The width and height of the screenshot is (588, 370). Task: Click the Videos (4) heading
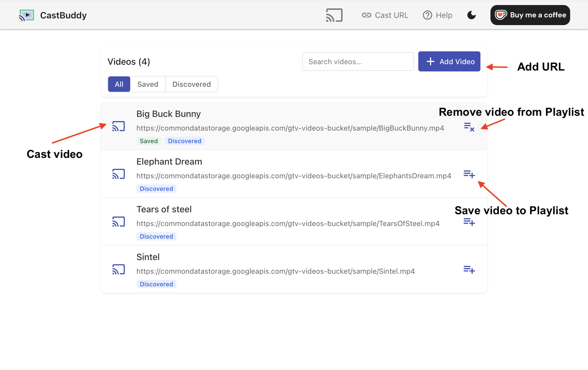[x=129, y=62]
